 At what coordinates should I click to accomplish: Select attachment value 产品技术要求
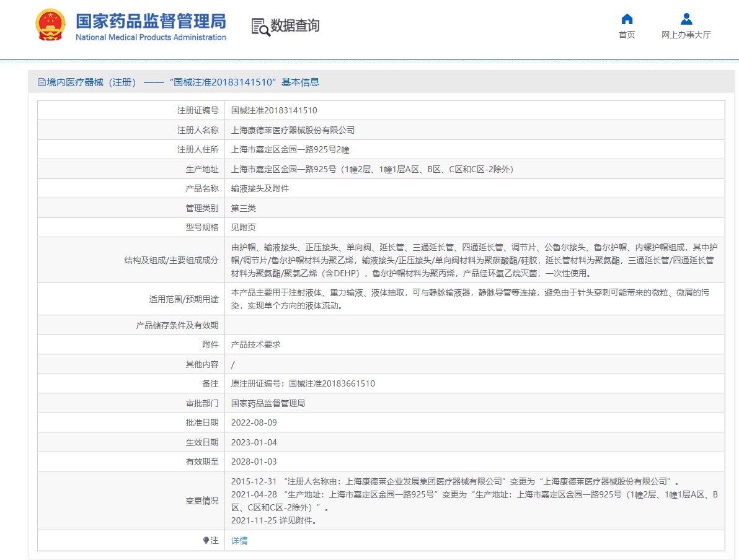(x=255, y=345)
